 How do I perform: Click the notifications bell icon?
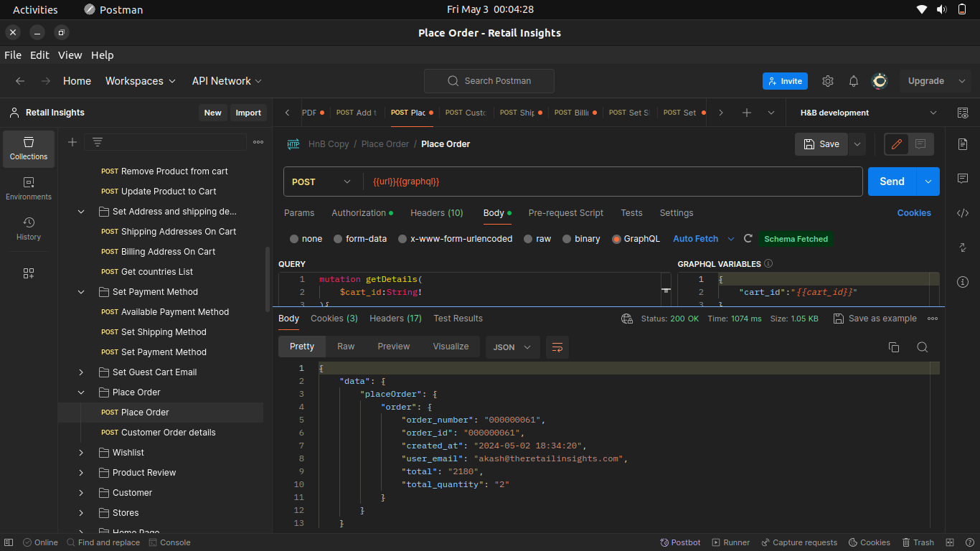coord(853,81)
